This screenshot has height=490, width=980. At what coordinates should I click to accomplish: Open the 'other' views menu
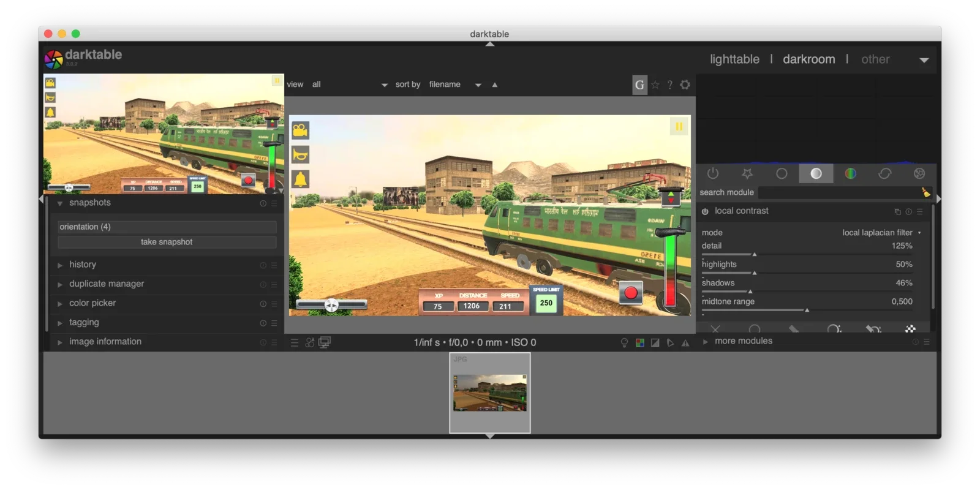[x=875, y=59]
